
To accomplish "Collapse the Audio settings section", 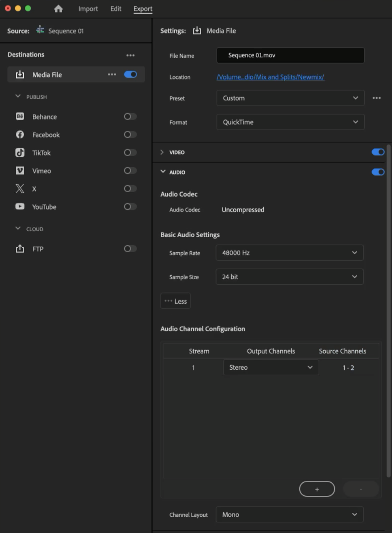I will [x=163, y=172].
